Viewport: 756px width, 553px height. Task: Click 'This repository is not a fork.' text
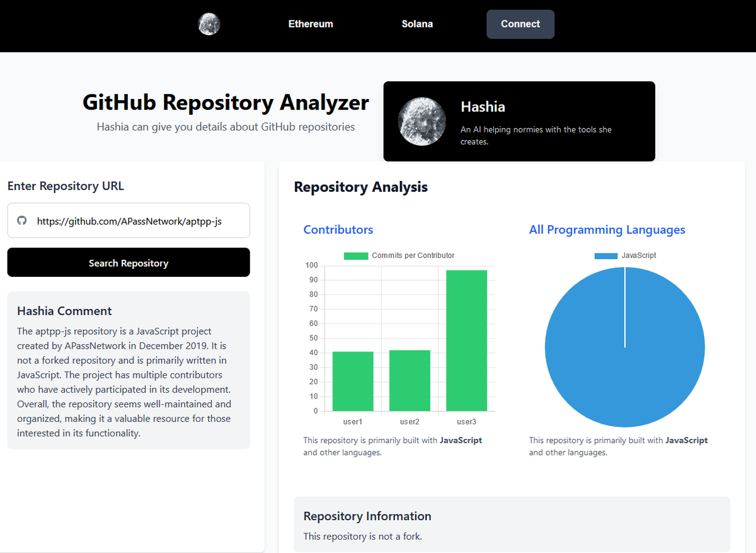pos(363,537)
